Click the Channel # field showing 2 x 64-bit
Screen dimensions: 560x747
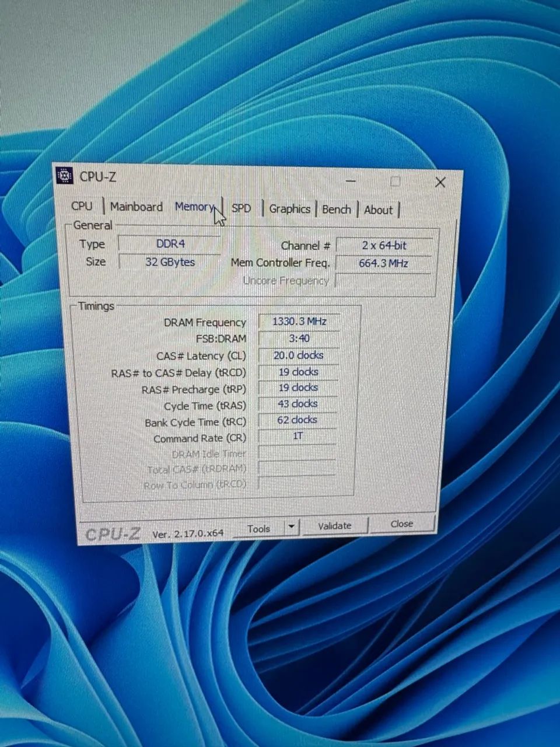[384, 246]
